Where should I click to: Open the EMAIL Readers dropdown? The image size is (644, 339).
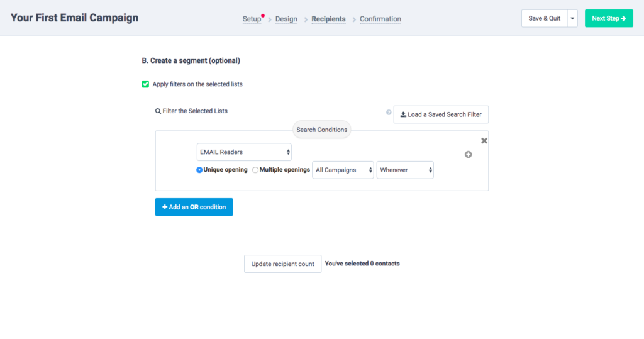click(x=244, y=152)
